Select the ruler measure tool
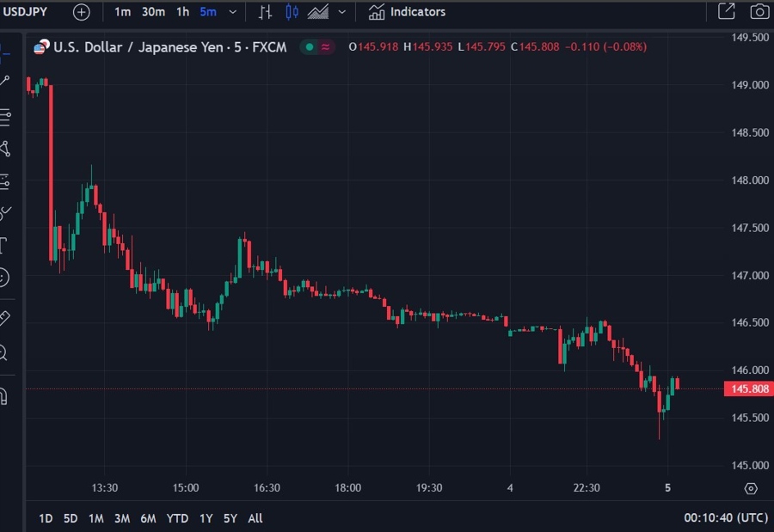Image resolution: width=774 pixels, height=532 pixels. pyautogui.click(x=4, y=318)
